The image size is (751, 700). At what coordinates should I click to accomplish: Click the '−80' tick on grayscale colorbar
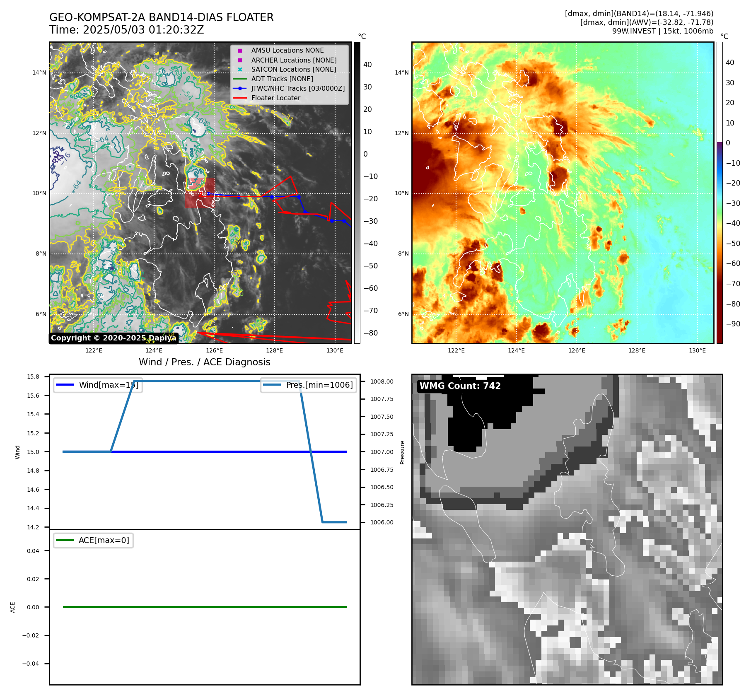(x=371, y=333)
